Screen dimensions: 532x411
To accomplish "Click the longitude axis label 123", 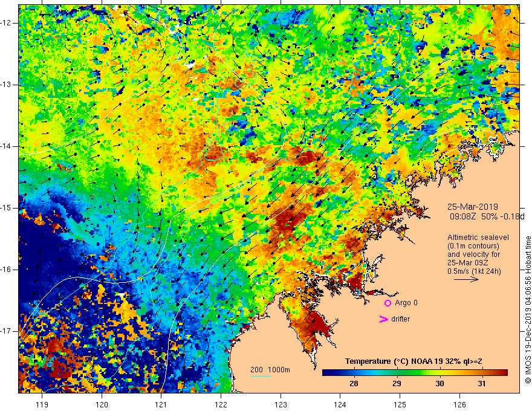I will pyautogui.click(x=281, y=404).
